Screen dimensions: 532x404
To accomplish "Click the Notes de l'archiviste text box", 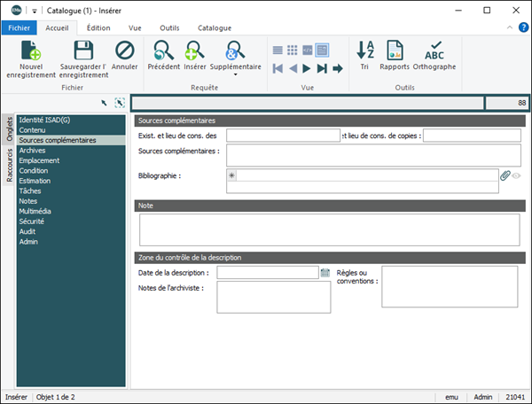I will 273,298.
